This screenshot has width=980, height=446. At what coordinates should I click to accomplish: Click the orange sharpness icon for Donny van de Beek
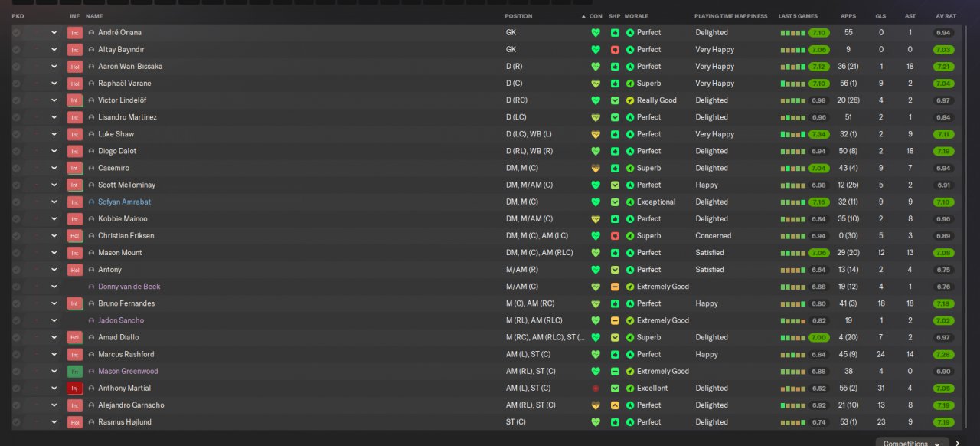tap(615, 287)
